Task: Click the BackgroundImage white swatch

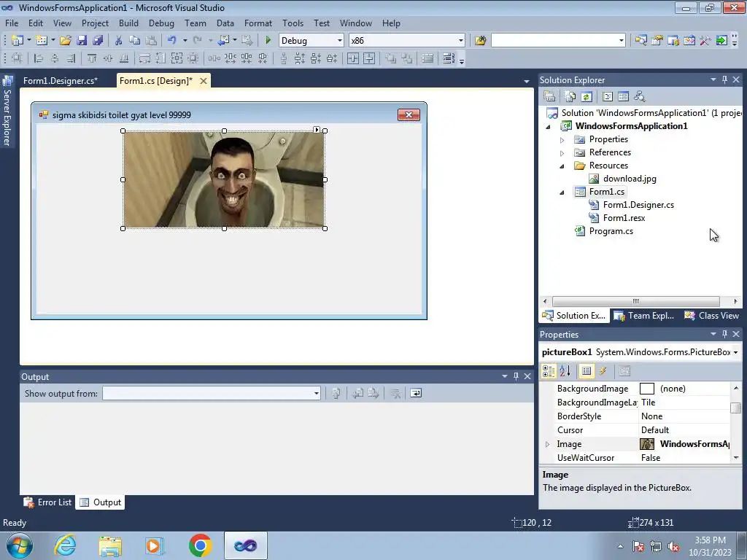Action: [647, 389]
